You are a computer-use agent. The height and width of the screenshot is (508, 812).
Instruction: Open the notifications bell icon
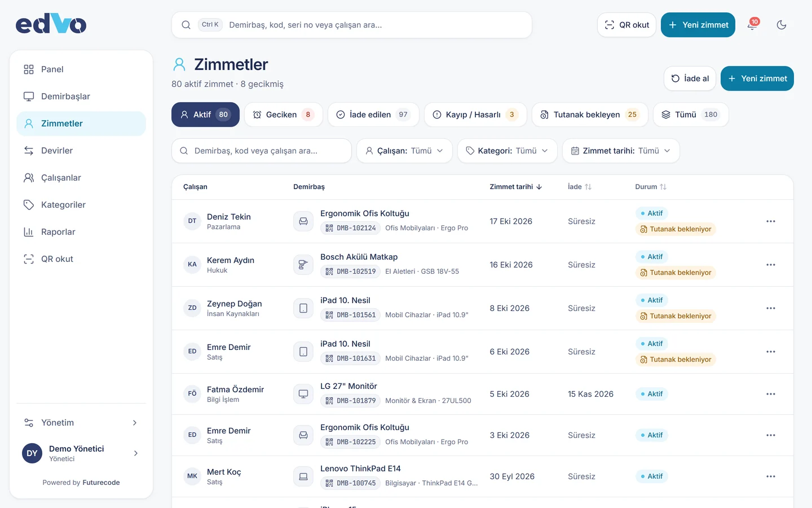click(752, 25)
